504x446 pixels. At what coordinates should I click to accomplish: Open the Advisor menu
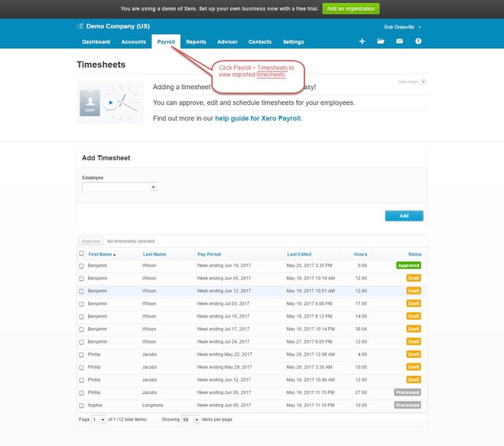click(228, 42)
